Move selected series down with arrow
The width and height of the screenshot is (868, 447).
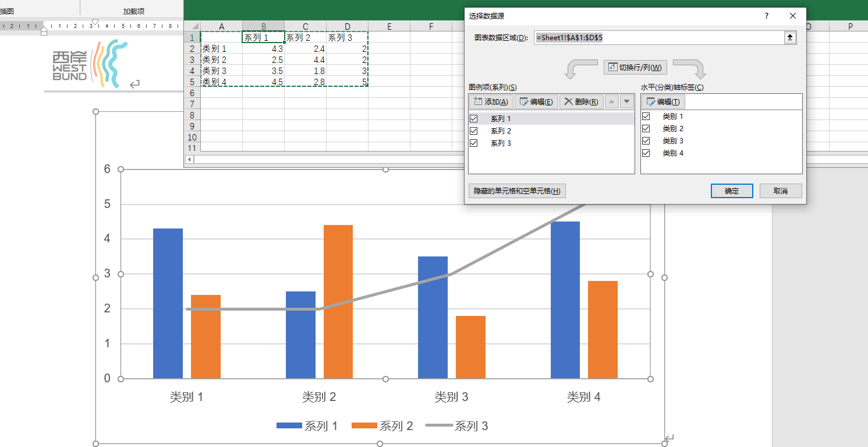(626, 102)
